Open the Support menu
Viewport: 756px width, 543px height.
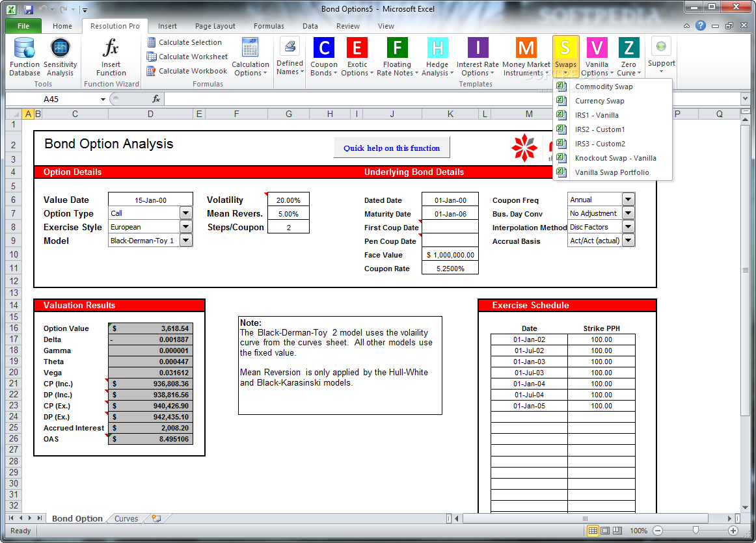click(x=661, y=55)
